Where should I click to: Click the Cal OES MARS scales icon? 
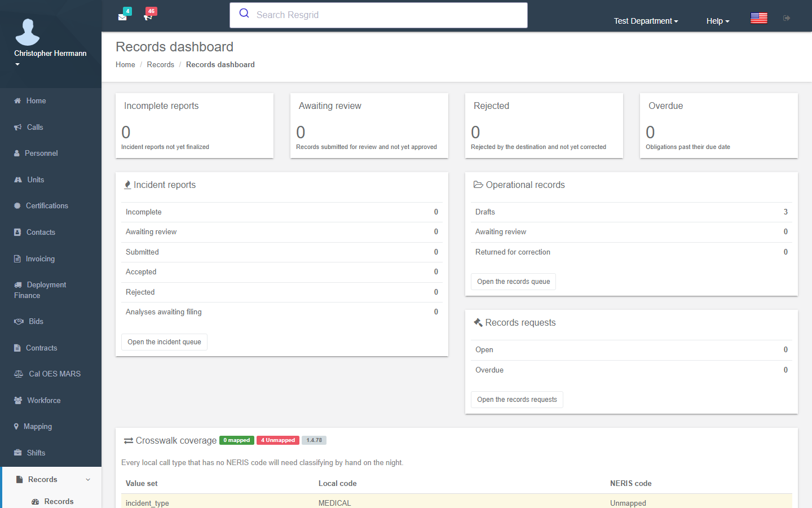(x=19, y=374)
